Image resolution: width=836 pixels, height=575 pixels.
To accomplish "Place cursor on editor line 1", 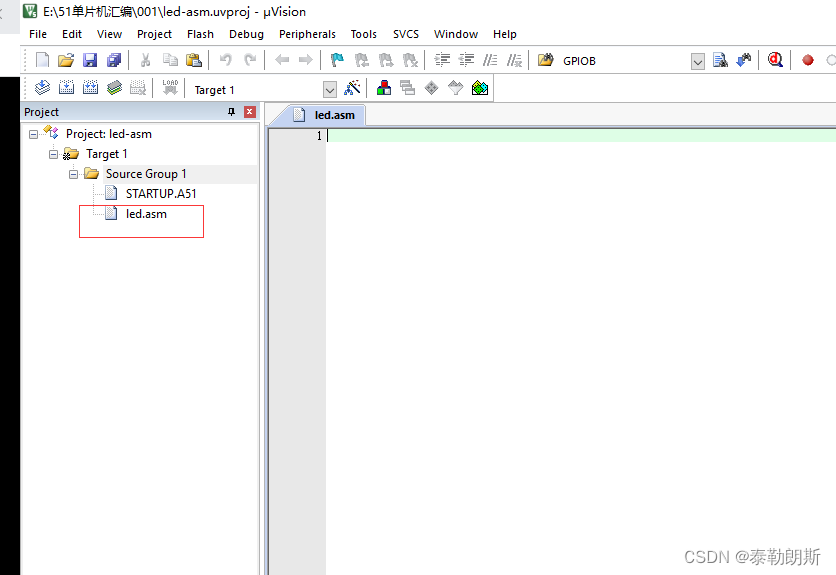I will coord(581,135).
